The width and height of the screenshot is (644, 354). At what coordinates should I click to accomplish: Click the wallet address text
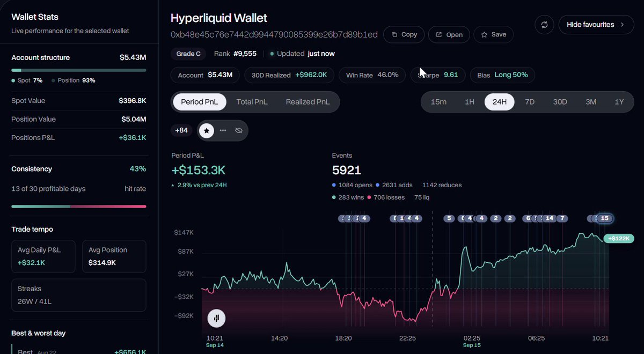click(x=274, y=34)
